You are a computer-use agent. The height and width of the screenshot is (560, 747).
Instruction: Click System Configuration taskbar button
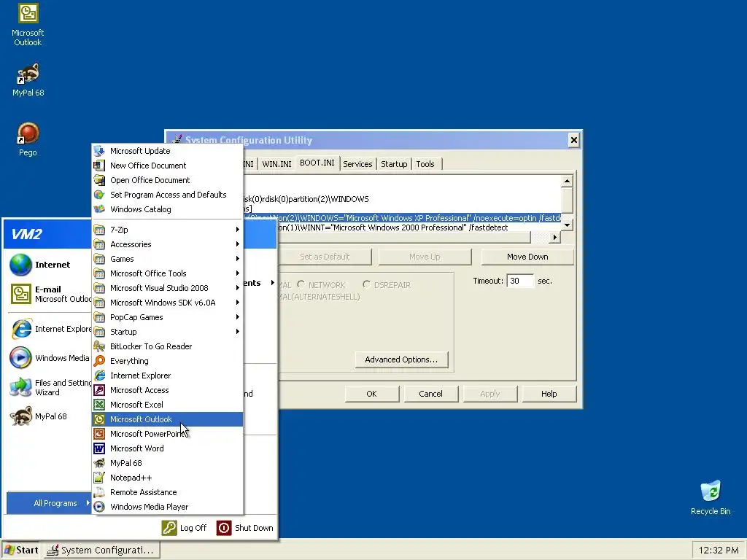(101, 550)
